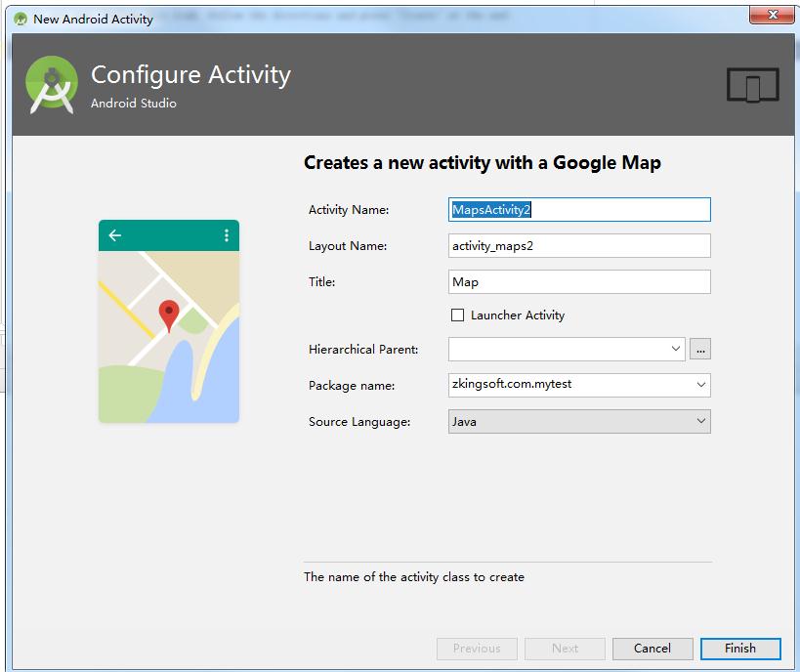
Task: Enable the Launcher Activity checkbox
Action: point(457,315)
